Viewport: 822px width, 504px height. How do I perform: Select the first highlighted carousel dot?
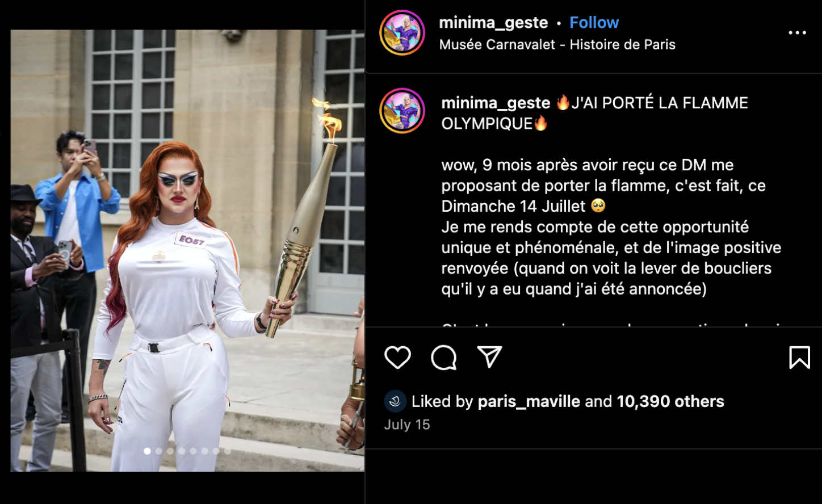point(148,451)
